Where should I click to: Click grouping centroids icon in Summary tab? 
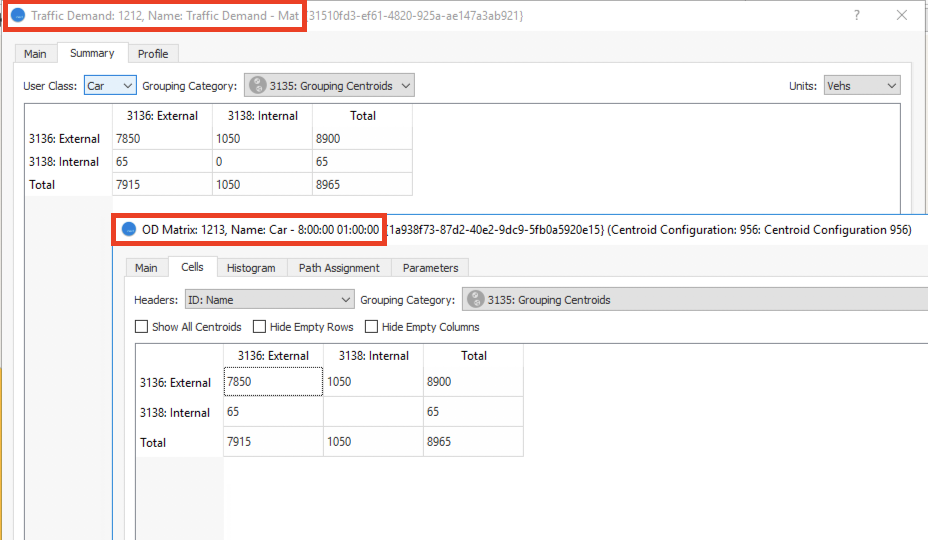coord(258,86)
